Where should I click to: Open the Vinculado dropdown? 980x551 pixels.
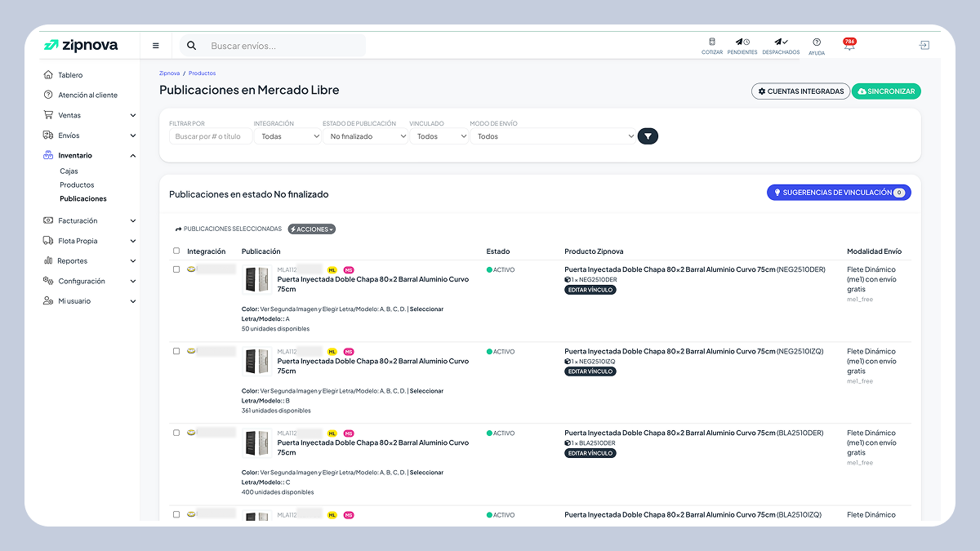point(439,136)
